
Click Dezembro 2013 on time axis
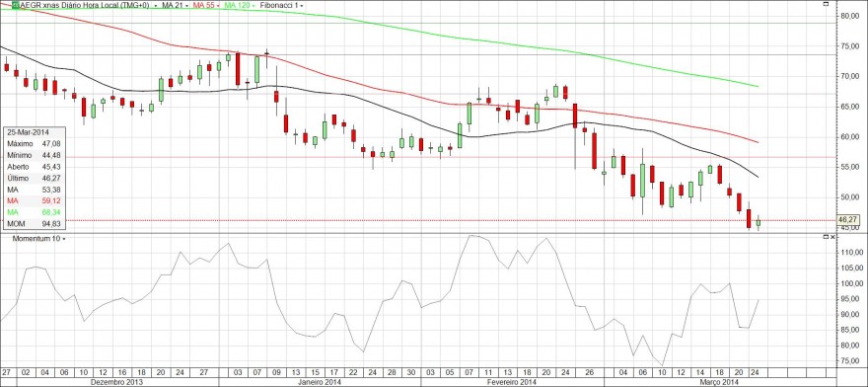[117, 382]
